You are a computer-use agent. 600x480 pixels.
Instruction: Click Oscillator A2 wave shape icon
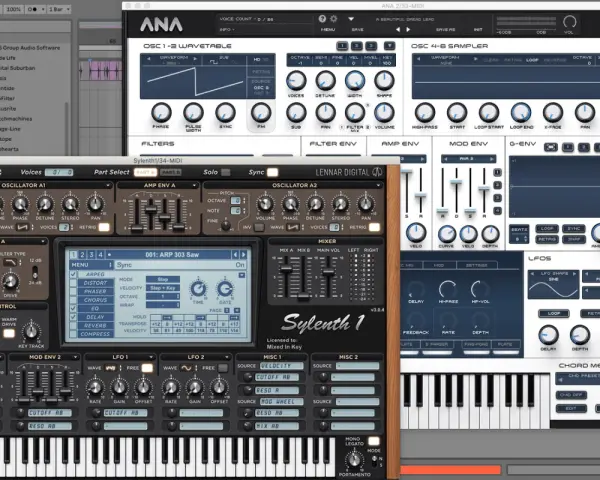pyautogui.click(x=293, y=227)
